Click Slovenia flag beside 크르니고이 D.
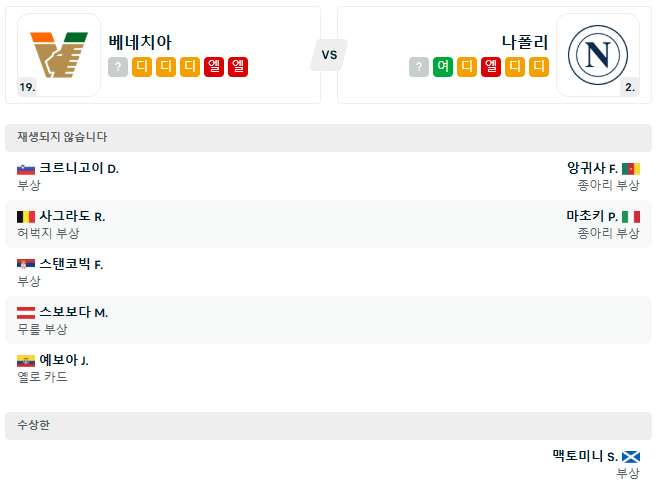657x487 pixels. 26,169
